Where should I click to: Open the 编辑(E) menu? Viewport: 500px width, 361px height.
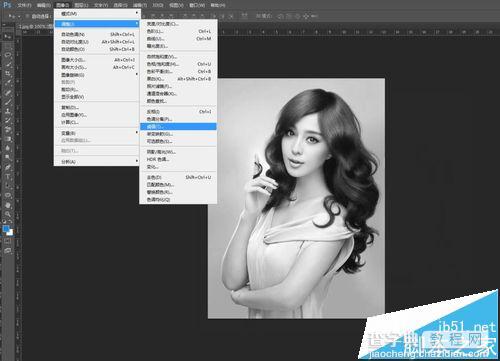[43, 5]
